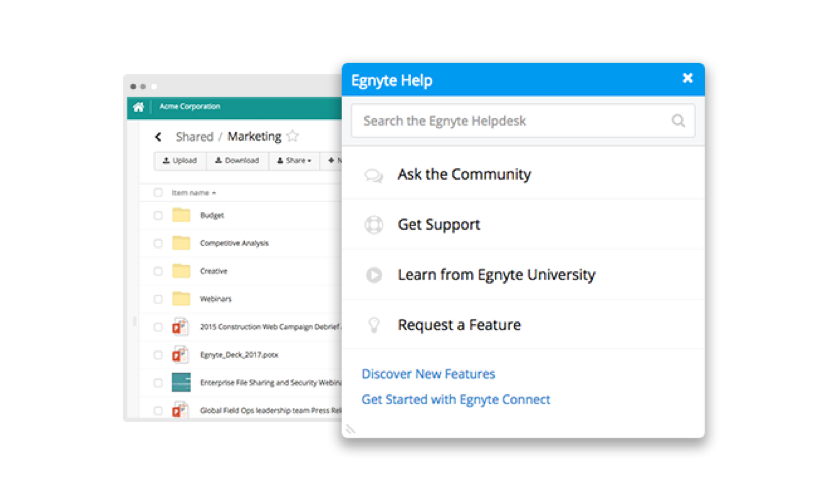Open the Budget folder icon

pyautogui.click(x=181, y=215)
